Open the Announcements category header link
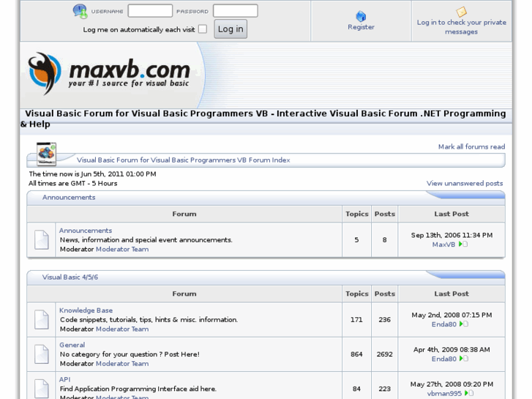Screen dimensions: 532x399 pos(69,198)
